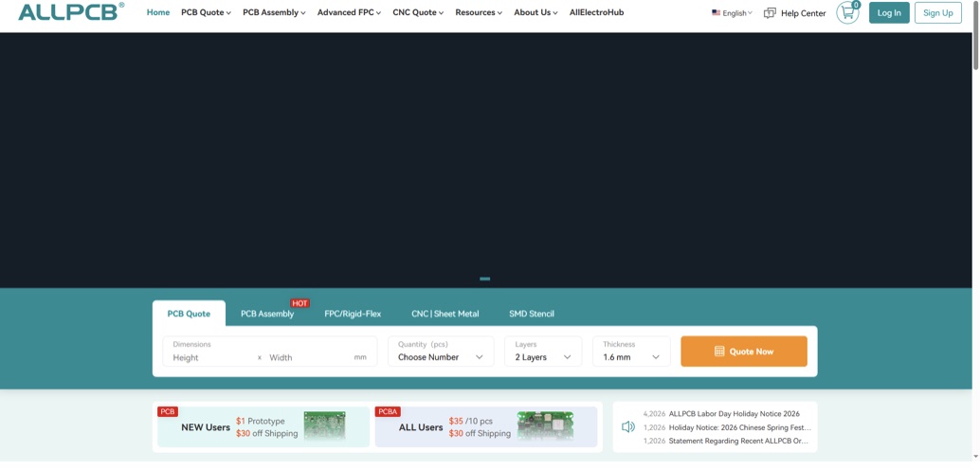Click the carousel indicator dash on banner

(x=485, y=279)
